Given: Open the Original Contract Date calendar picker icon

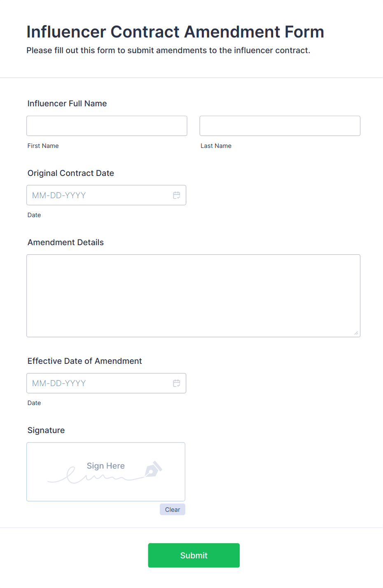Looking at the screenshot, I should pyautogui.click(x=177, y=195).
